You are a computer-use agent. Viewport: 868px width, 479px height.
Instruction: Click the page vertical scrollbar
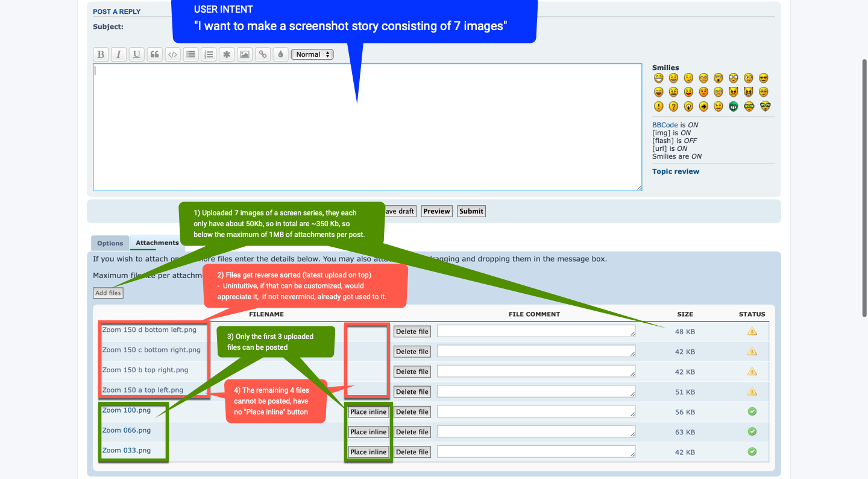[x=864, y=187]
